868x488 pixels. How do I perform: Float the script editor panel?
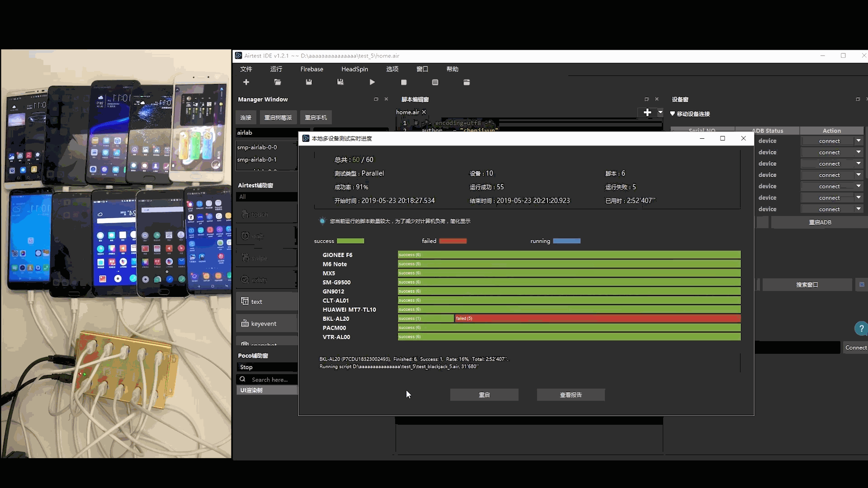[646, 99]
